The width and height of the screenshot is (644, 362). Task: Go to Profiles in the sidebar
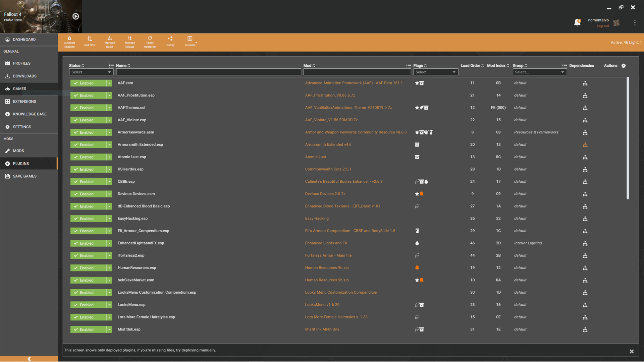coord(29,63)
